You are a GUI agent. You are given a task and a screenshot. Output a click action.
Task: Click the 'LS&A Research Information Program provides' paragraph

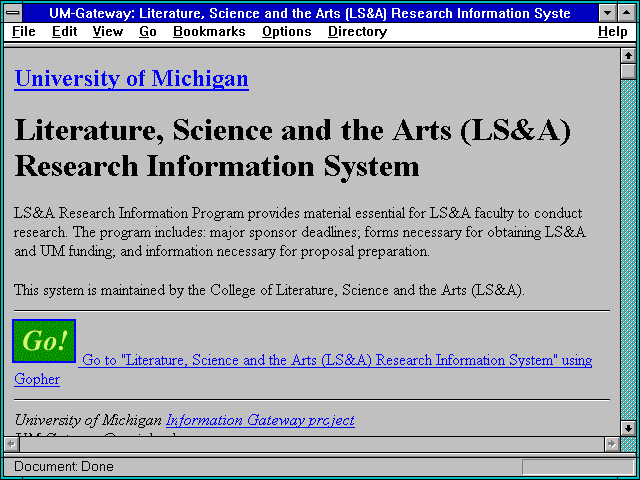pyautogui.click(x=300, y=232)
